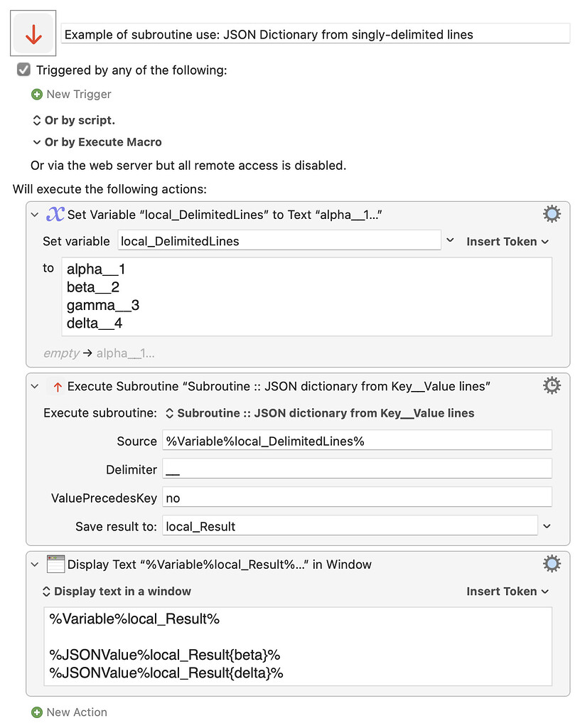
Task: Click 'Will execute the following actions:' label
Action: [109, 189]
